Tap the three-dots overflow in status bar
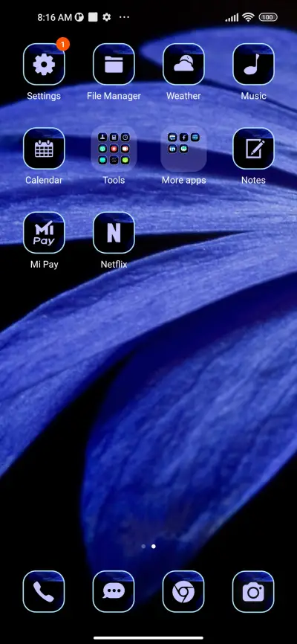297x644 pixels. click(x=124, y=17)
